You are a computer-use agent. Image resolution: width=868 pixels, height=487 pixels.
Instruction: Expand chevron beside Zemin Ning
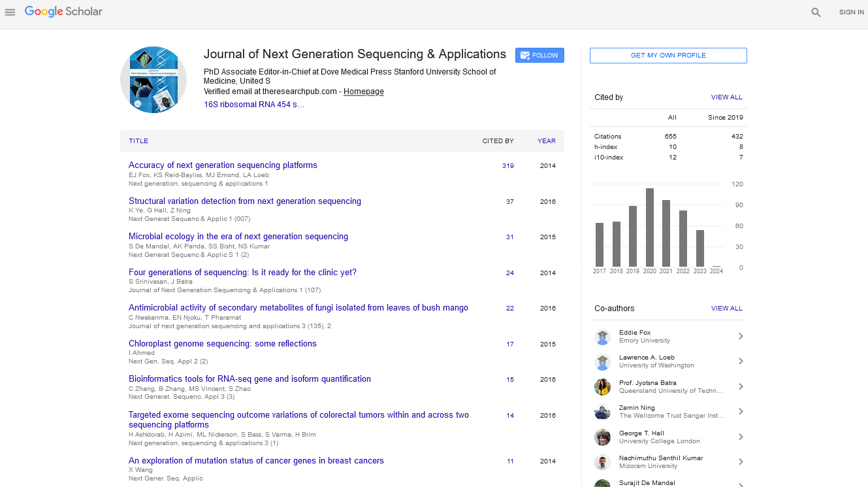741,412
